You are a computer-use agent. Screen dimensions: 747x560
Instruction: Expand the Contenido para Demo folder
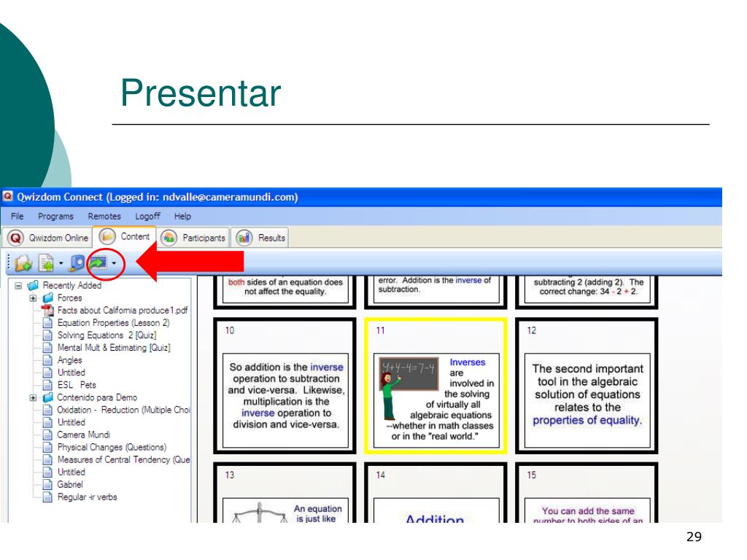point(33,397)
